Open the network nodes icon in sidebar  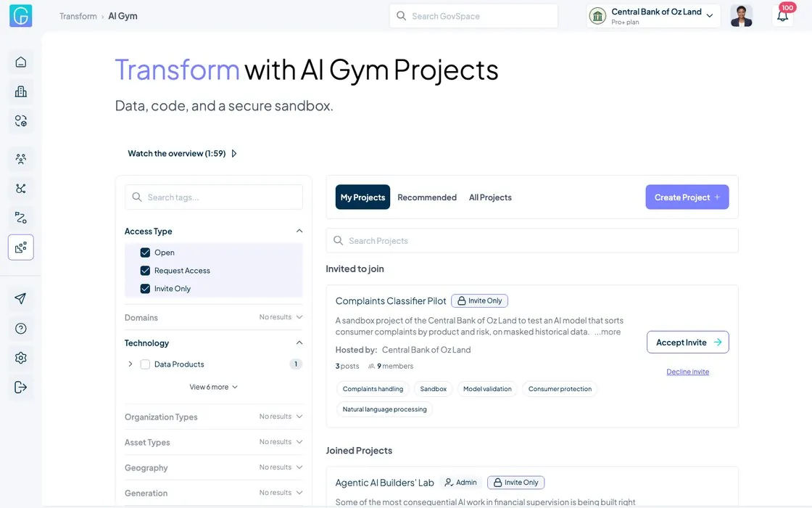[21, 189]
